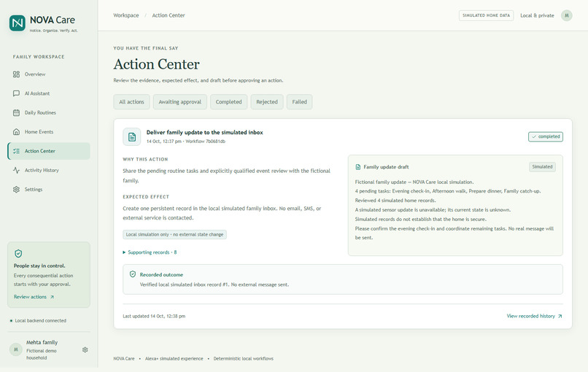
Task: Click Local & private label
Action: click(537, 15)
